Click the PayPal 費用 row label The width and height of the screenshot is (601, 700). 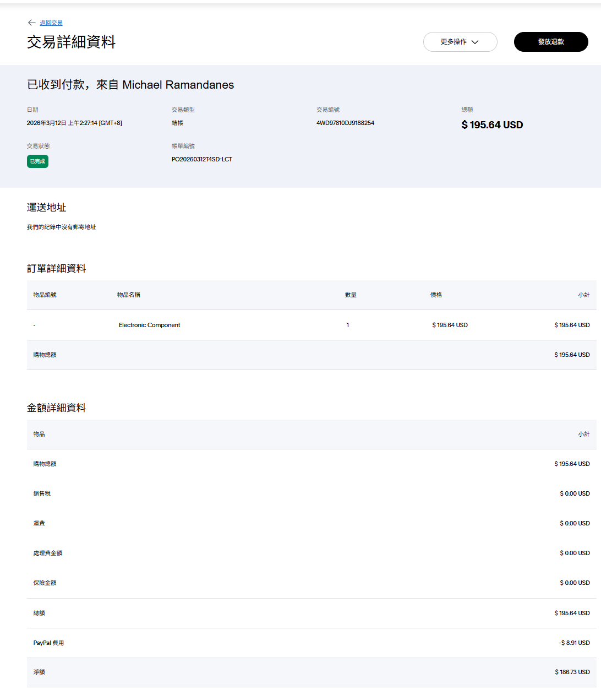tap(48, 643)
